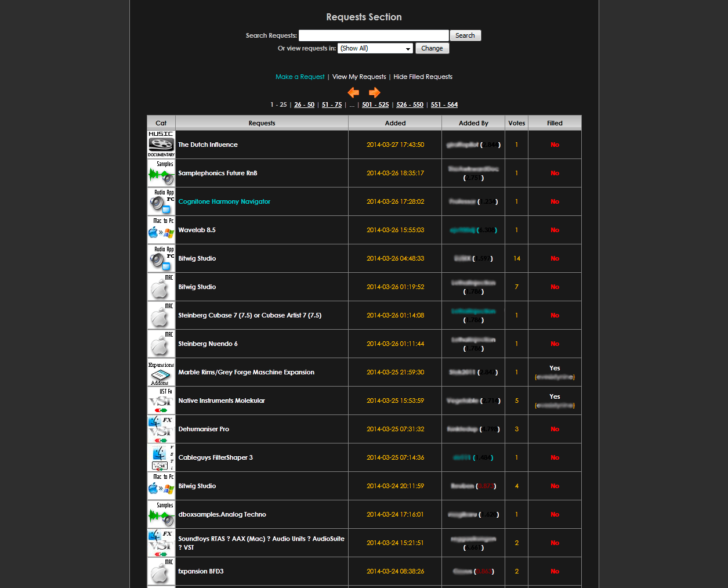This screenshot has width=728, height=588.
Task: Click vote count 7 for Bitwig Studio Mac
Action: point(517,287)
